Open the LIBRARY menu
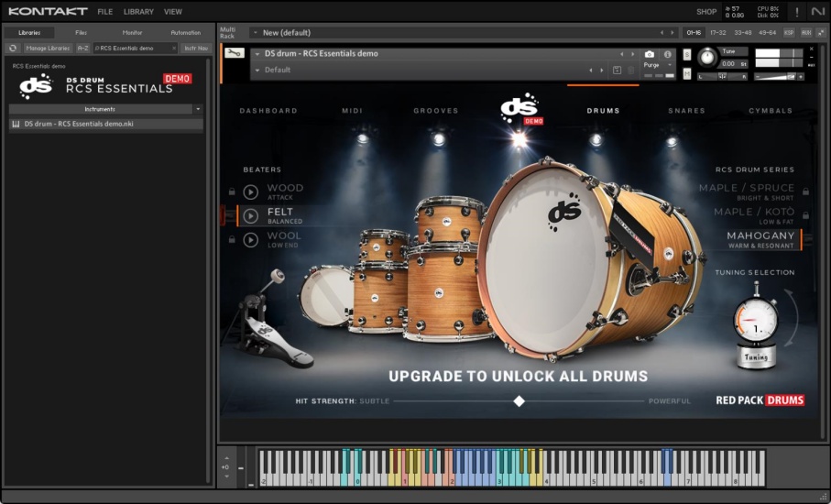The width and height of the screenshot is (831, 504). [x=138, y=11]
